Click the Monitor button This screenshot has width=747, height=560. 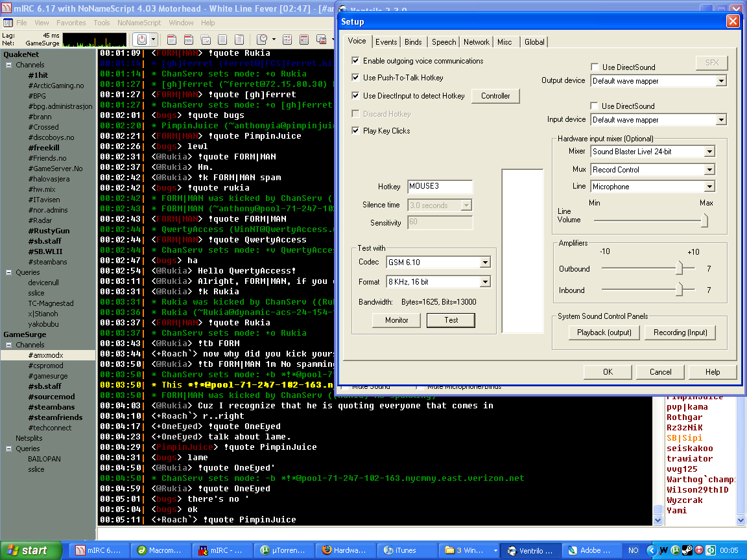coord(396,320)
